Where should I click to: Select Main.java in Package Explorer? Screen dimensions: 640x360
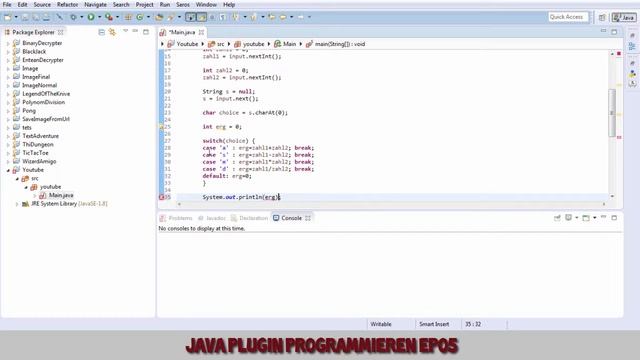[x=61, y=195]
